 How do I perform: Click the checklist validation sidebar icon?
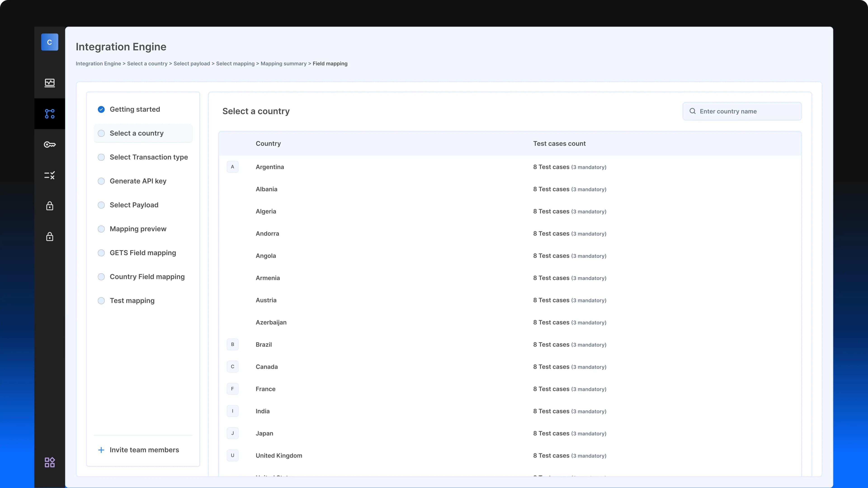[x=50, y=175]
